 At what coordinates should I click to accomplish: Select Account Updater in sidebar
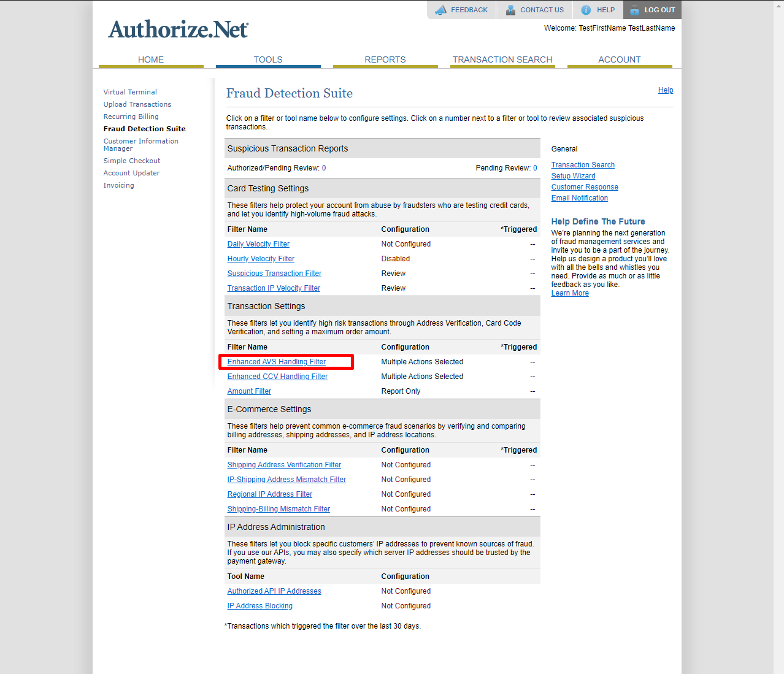[131, 173]
